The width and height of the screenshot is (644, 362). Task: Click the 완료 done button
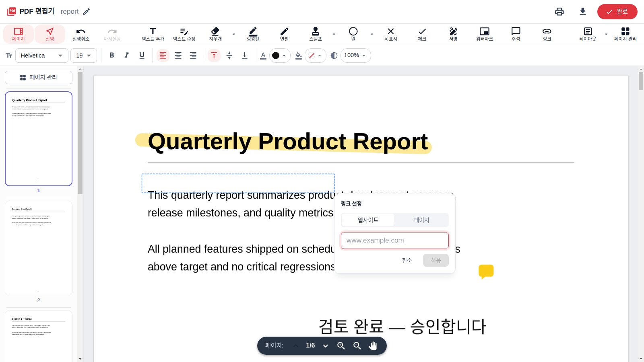point(617,12)
